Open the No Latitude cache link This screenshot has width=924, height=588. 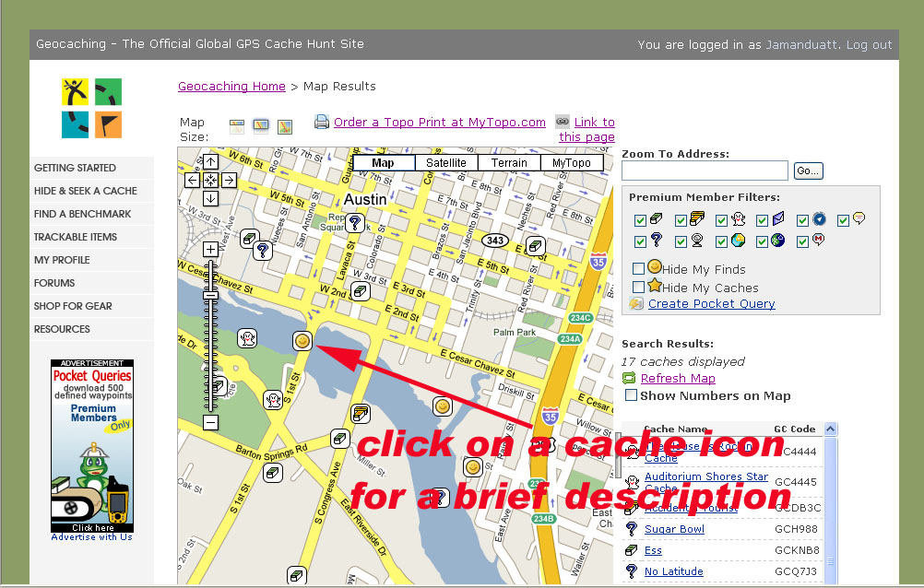click(673, 570)
